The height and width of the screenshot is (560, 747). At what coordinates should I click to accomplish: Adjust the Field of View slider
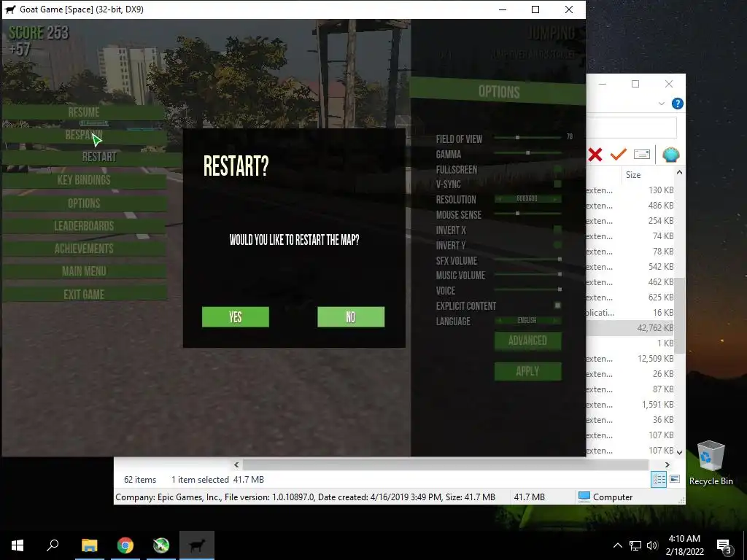point(527,138)
